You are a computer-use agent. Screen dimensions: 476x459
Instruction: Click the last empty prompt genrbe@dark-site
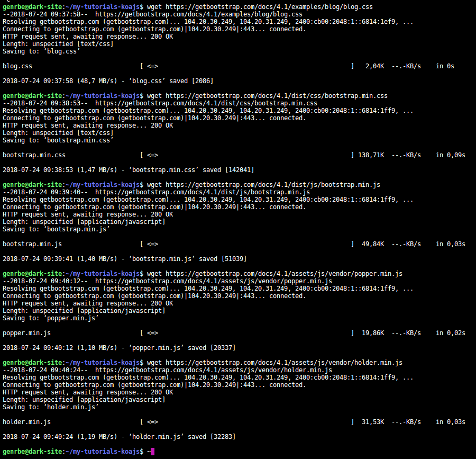[73, 452]
